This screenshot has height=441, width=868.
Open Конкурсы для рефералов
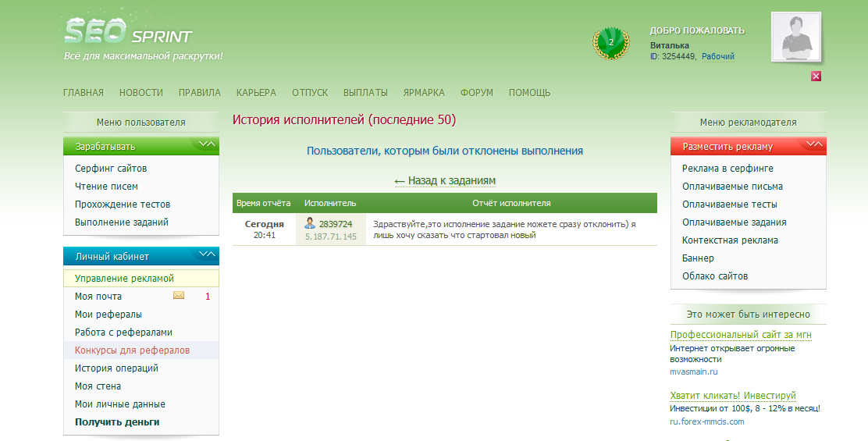pos(132,350)
